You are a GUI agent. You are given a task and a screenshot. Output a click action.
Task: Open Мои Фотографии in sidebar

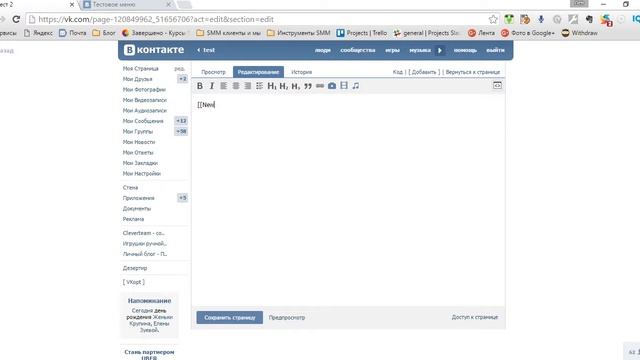[x=144, y=89]
